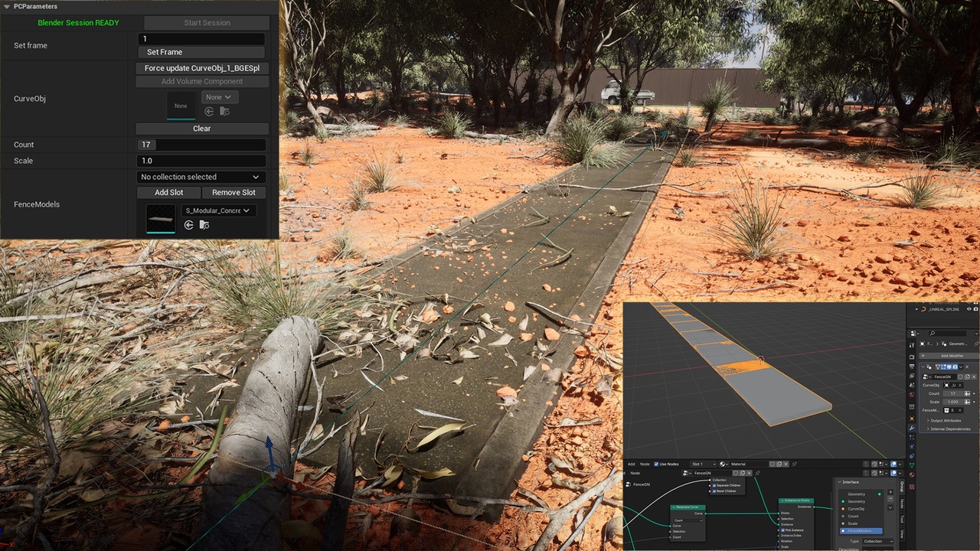Toggle Reset Children checkbox on Collection node

pyautogui.click(x=714, y=491)
